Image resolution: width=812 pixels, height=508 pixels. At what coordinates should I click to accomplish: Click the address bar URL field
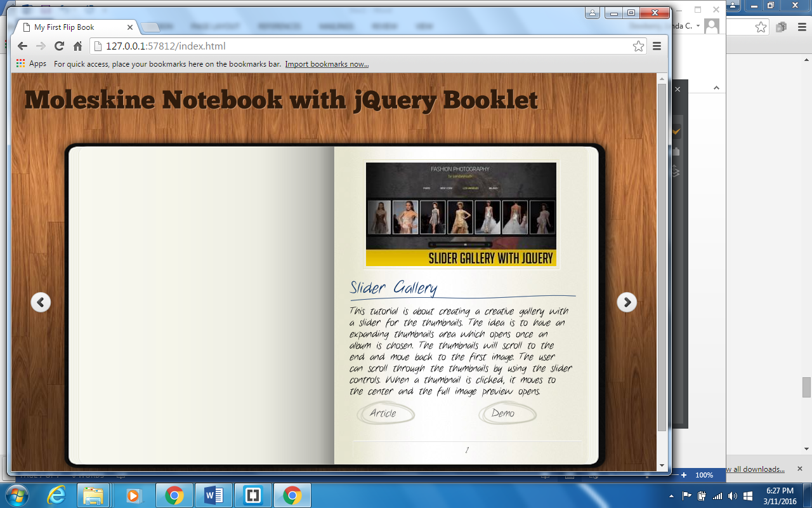355,46
